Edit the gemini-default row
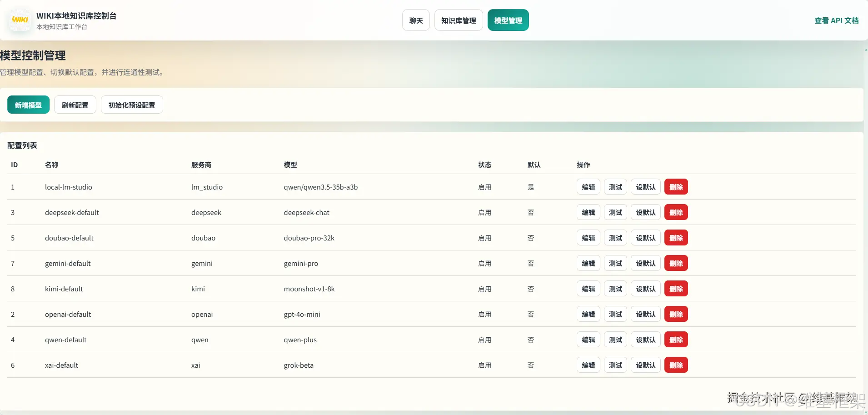The image size is (868, 415). pos(589,263)
